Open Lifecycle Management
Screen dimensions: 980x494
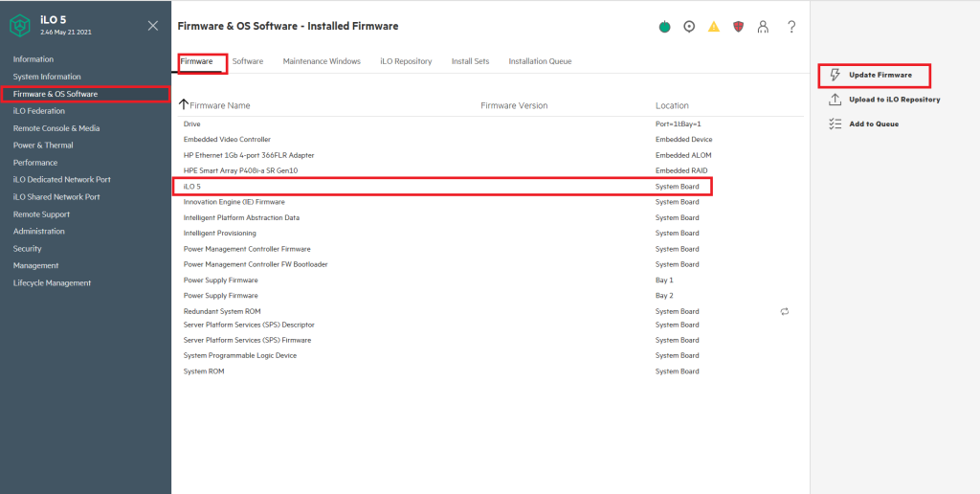click(52, 282)
